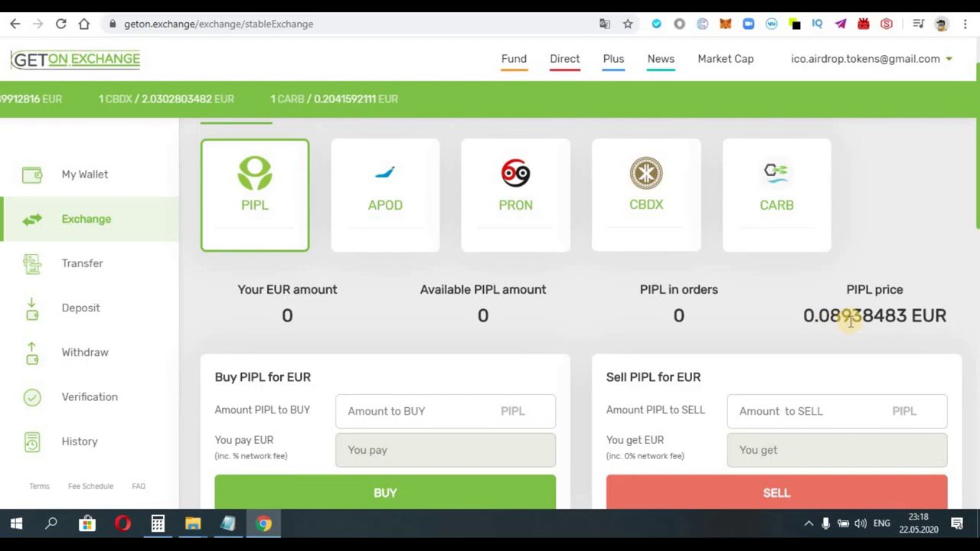980x551 pixels.
Task: Open the Fund nav link
Action: (514, 59)
